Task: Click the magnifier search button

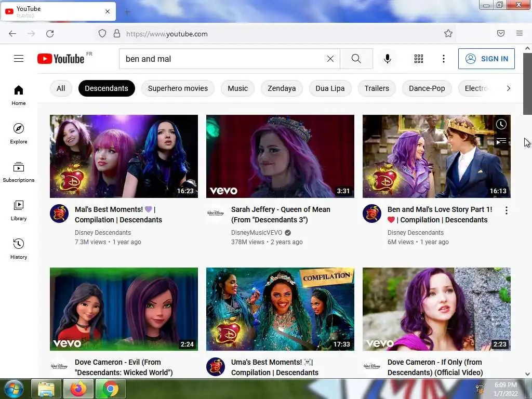Action: [x=356, y=59]
